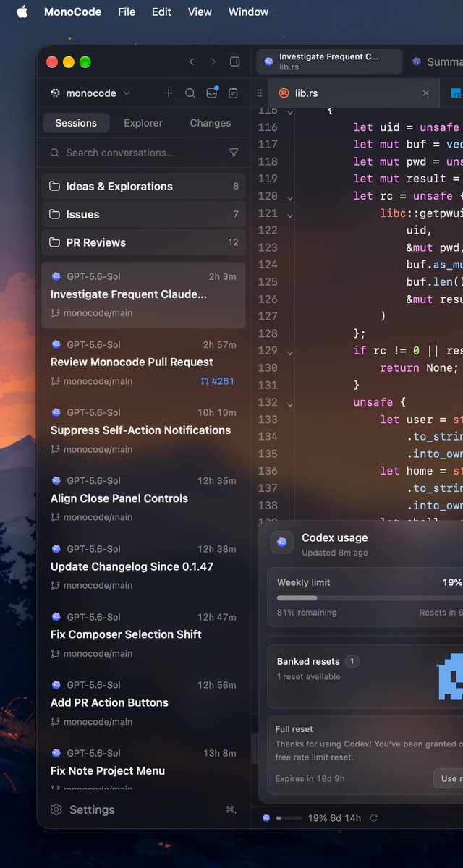Open the View menu
Image resolution: width=463 pixels, height=868 pixels.
click(x=200, y=12)
